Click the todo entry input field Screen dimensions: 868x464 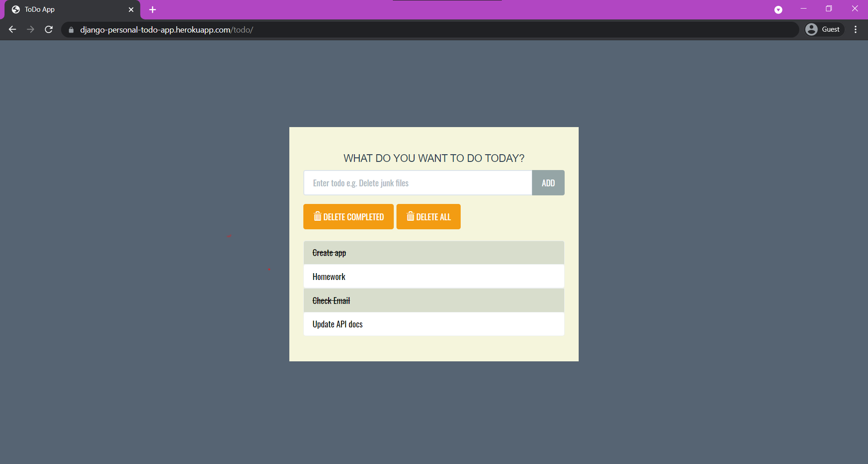click(x=418, y=183)
